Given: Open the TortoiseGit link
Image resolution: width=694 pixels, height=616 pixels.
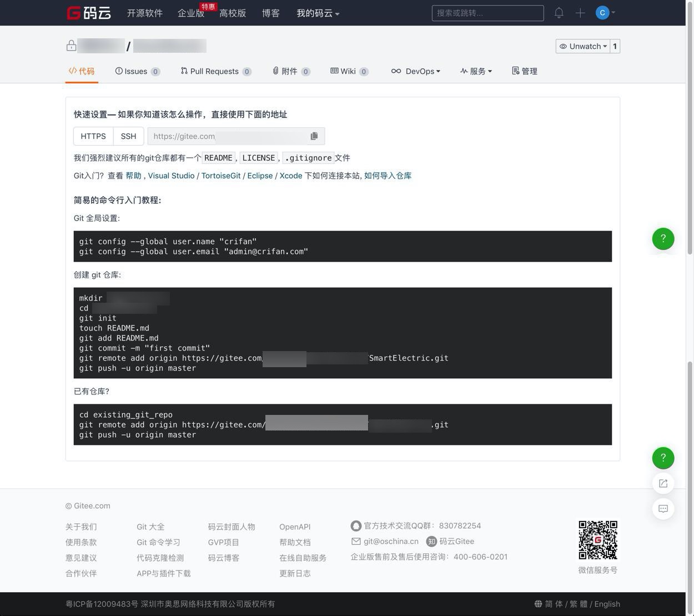Looking at the screenshot, I should 221,176.
